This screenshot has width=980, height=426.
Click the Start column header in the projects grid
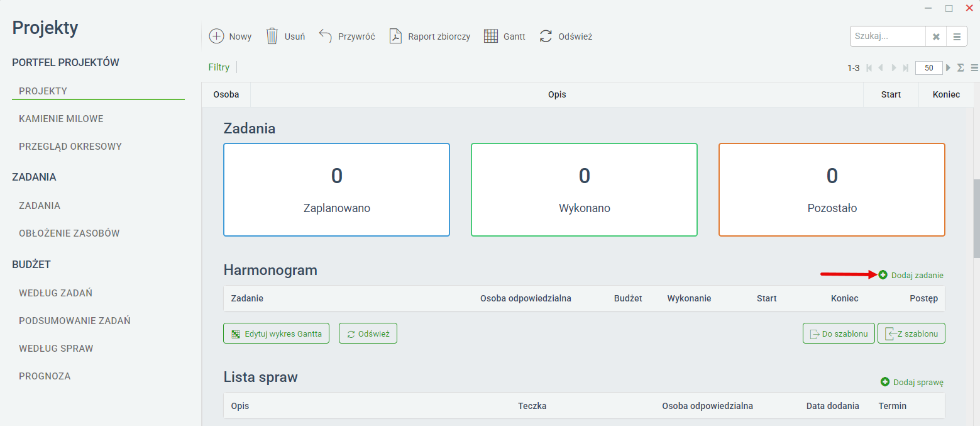coord(891,94)
